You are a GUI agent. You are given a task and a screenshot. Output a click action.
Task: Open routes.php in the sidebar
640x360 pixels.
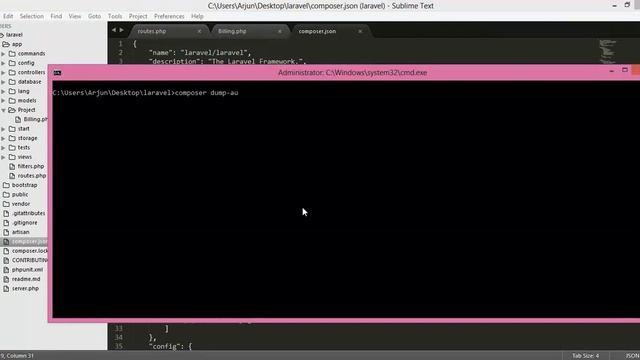[31, 176]
